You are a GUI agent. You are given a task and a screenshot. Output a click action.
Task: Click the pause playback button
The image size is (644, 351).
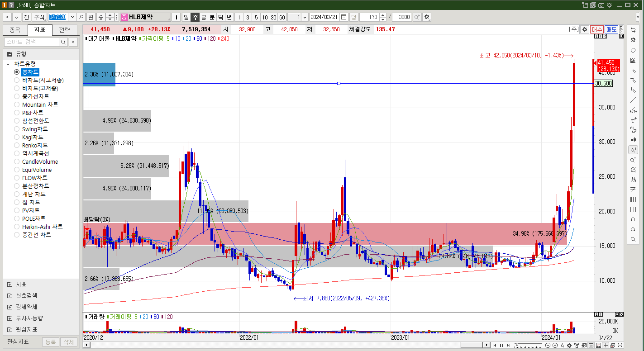click(x=501, y=346)
